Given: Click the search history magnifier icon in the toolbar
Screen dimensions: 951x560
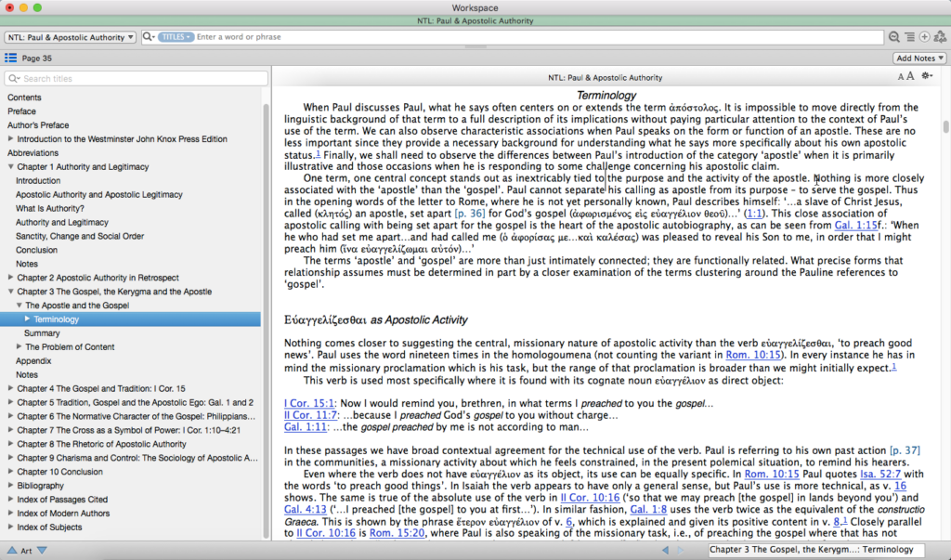Looking at the screenshot, I should (893, 37).
